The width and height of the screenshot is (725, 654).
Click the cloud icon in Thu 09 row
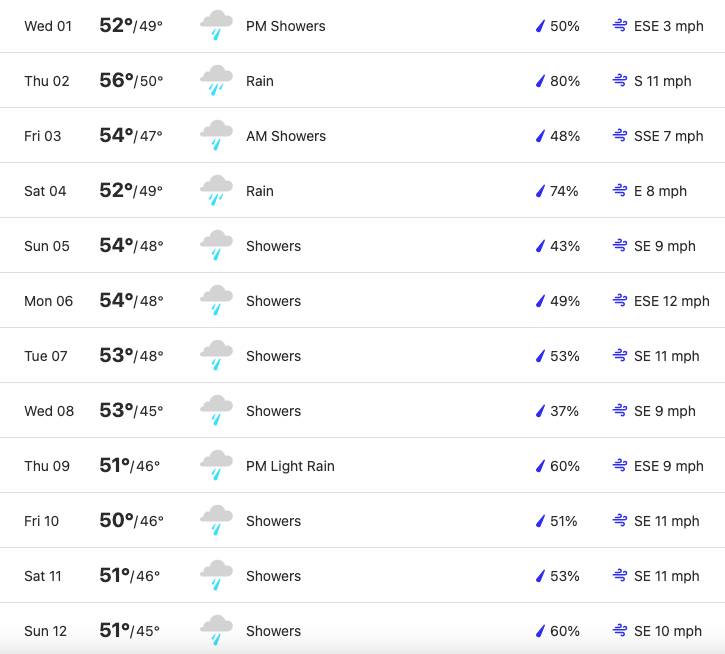pos(216,465)
